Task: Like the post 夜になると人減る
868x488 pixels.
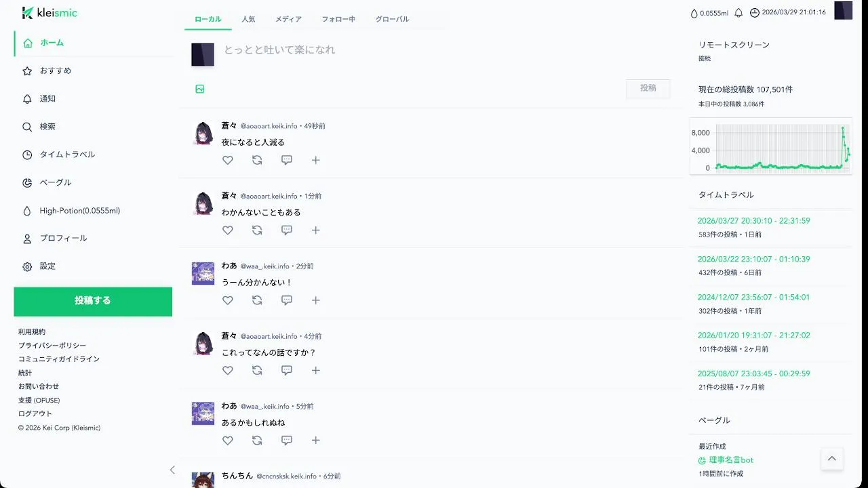Action: click(228, 161)
